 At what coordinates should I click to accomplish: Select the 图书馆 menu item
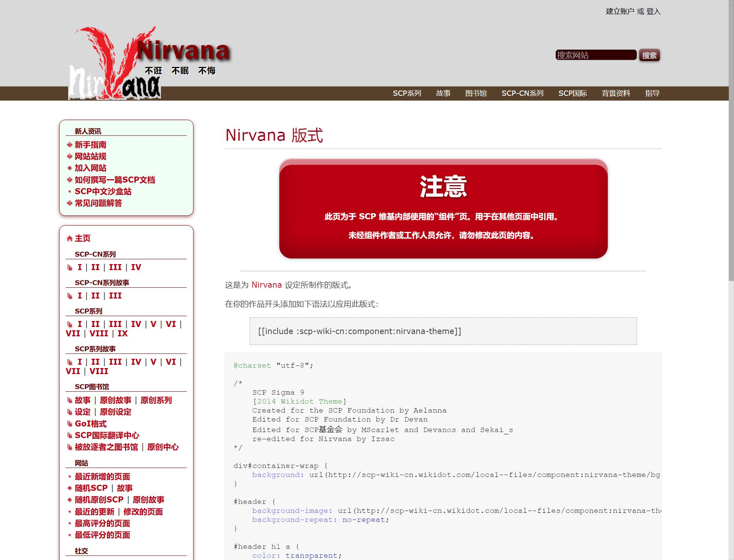coord(476,93)
